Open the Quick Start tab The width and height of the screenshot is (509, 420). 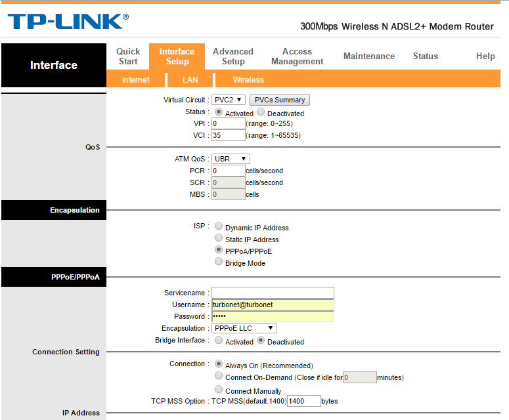(x=128, y=56)
